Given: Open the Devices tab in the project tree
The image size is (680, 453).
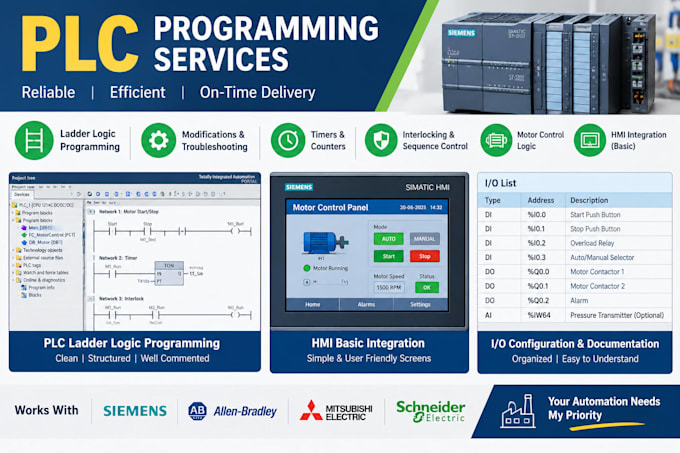Looking at the screenshot, I should (x=22, y=195).
